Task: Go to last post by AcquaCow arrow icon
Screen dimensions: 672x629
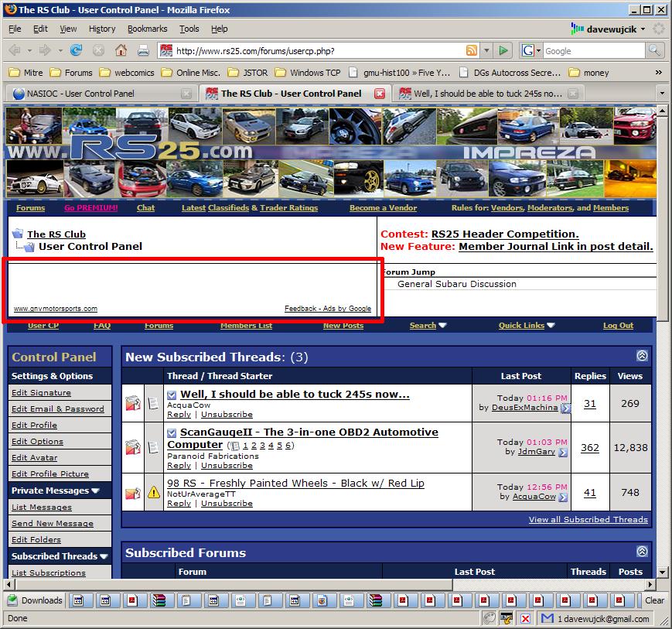Action: coord(563,497)
